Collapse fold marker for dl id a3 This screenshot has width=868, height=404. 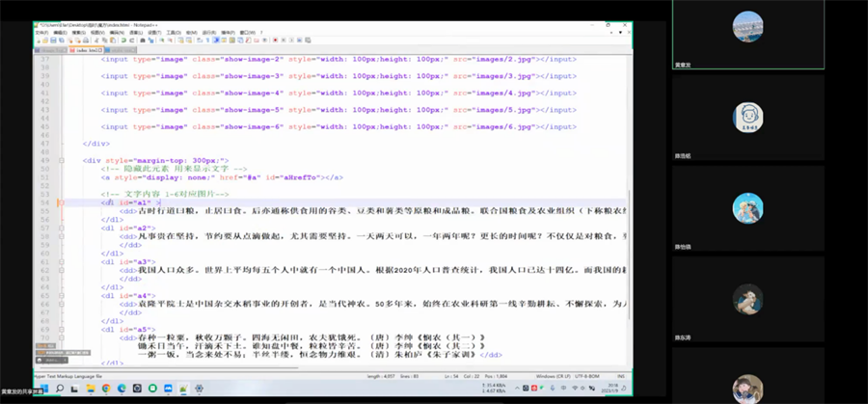click(x=60, y=261)
